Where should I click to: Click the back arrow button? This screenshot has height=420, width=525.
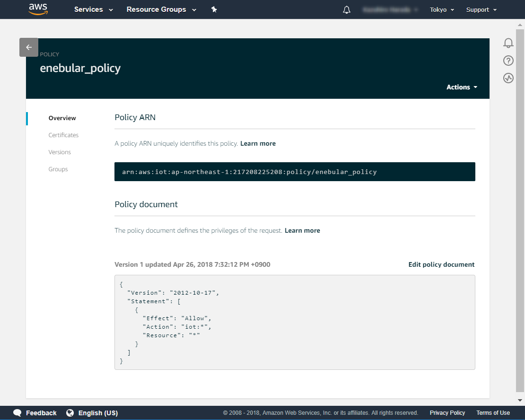[x=29, y=47]
